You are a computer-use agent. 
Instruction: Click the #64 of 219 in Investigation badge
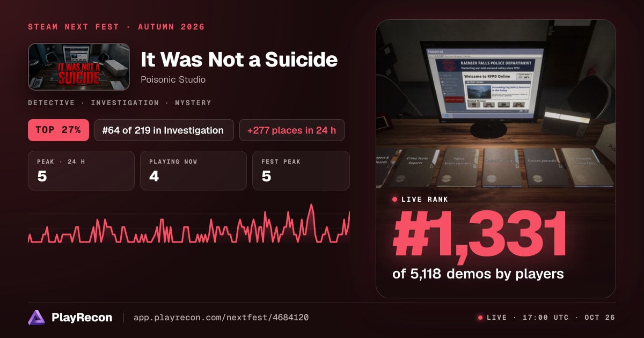164,130
